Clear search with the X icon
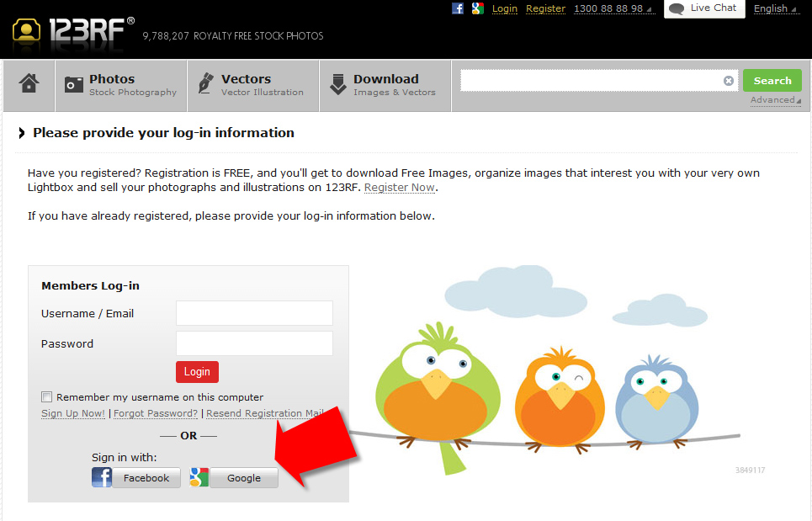 coord(728,81)
